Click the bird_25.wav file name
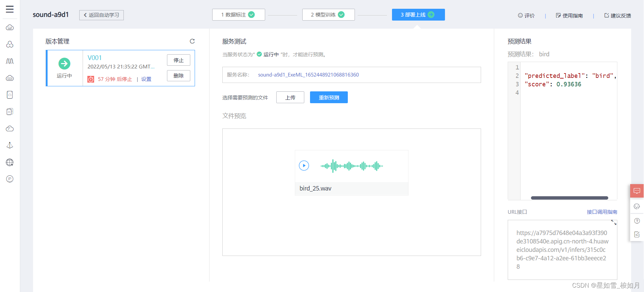 (x=315, y=188)
